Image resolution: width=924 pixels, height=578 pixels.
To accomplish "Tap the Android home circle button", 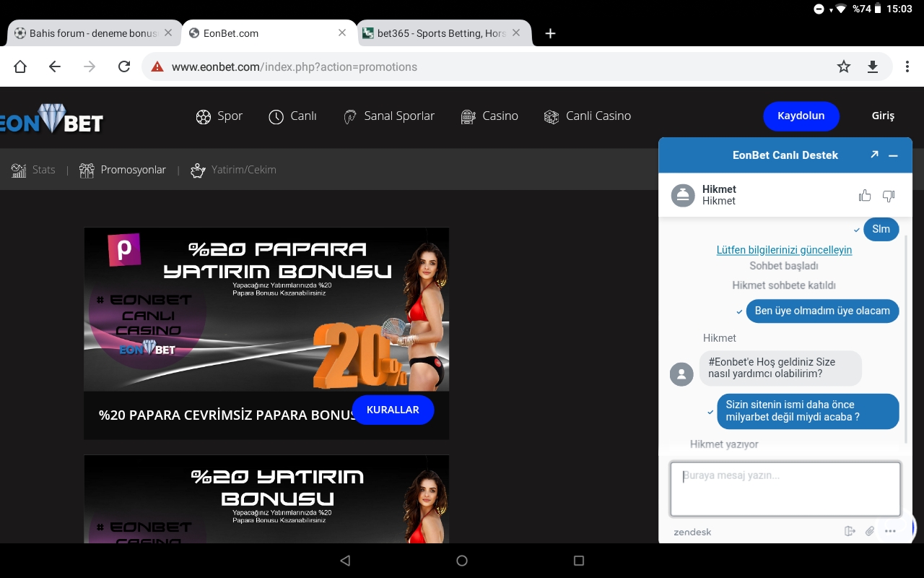I will [x=462, y=561].
